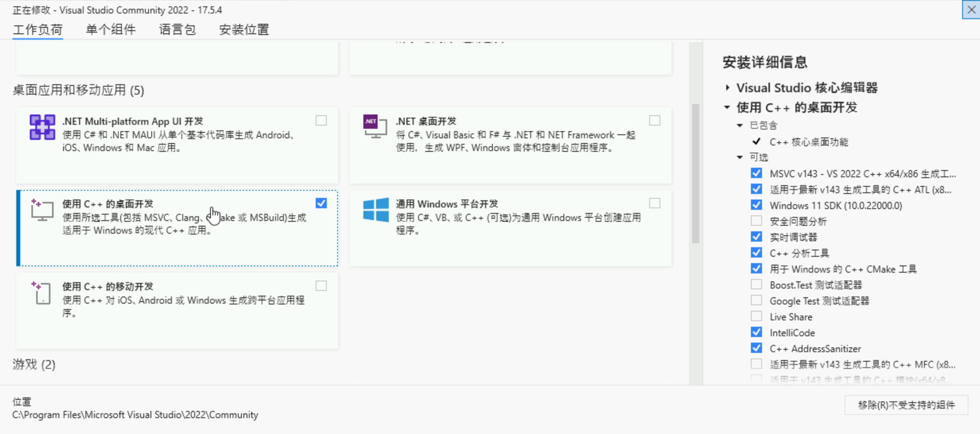This screenshot has width=980, height=434.
Task: Click the C++ desktop development workload icon
Action: click(x=42, y=210)
